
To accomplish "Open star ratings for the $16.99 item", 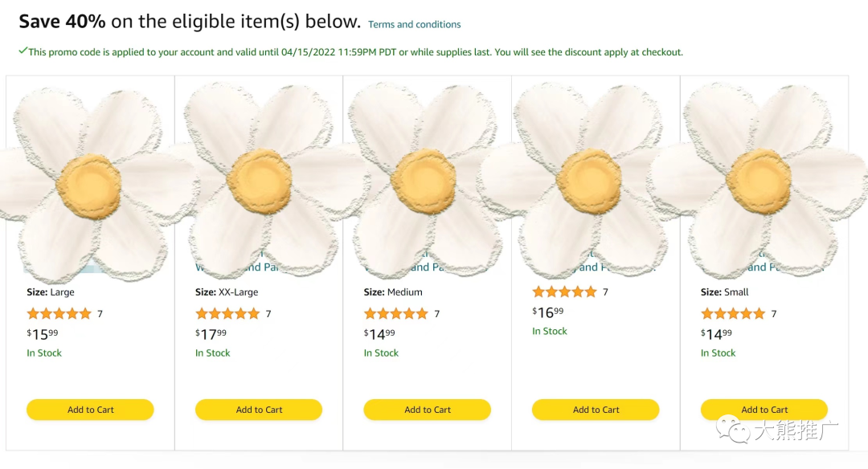I will click(x=565, y=292).
